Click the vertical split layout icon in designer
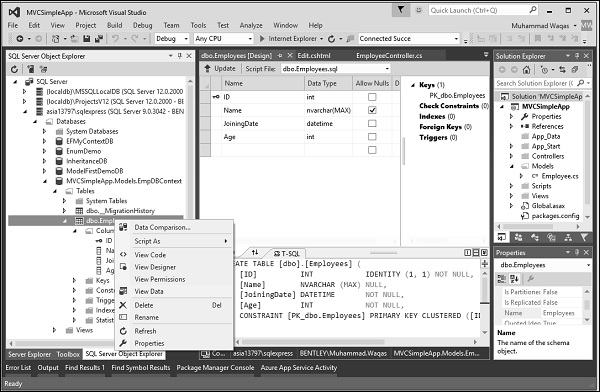This screenshot has width=600, height=392. coord(468,252)
